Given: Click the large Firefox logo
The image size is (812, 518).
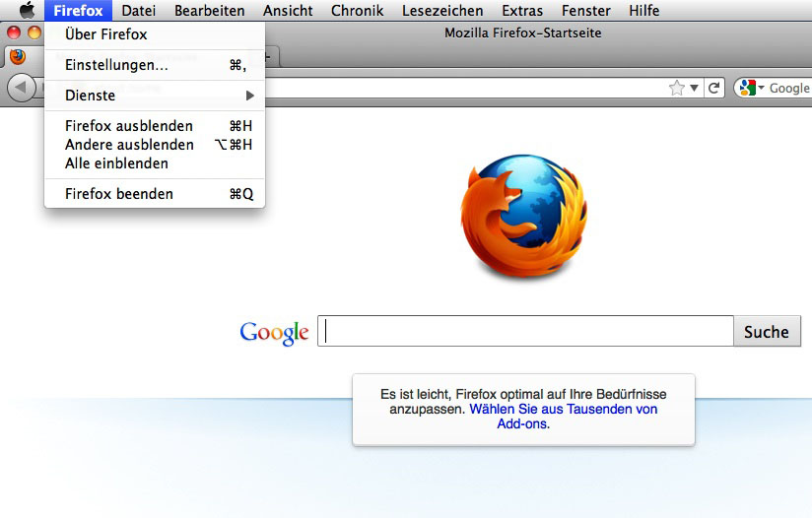Looking at the screenshot, I should click(523, 217).
